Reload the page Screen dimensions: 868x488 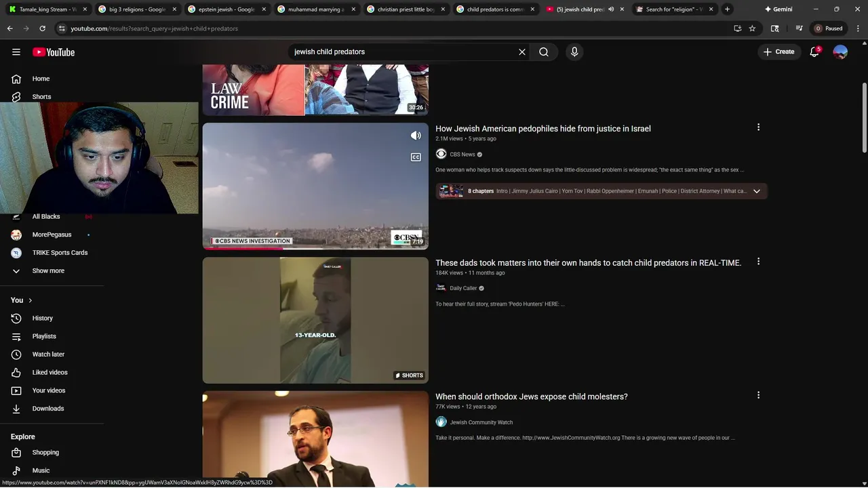pyautogui.click(x=42, y=28)
